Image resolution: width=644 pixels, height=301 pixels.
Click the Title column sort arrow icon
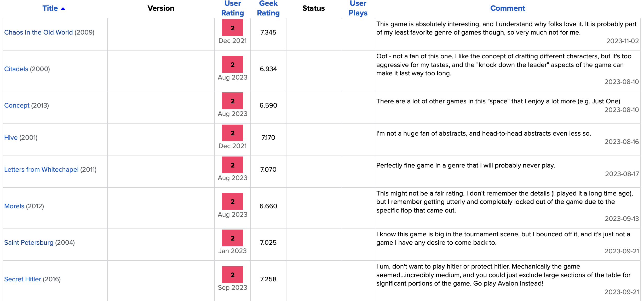click(x=63, y=9)
